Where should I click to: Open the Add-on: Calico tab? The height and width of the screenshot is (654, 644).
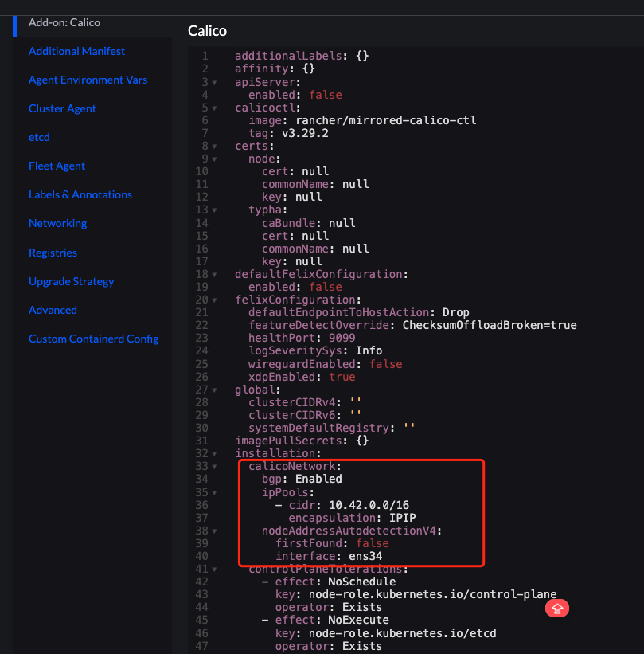(64, 22)
